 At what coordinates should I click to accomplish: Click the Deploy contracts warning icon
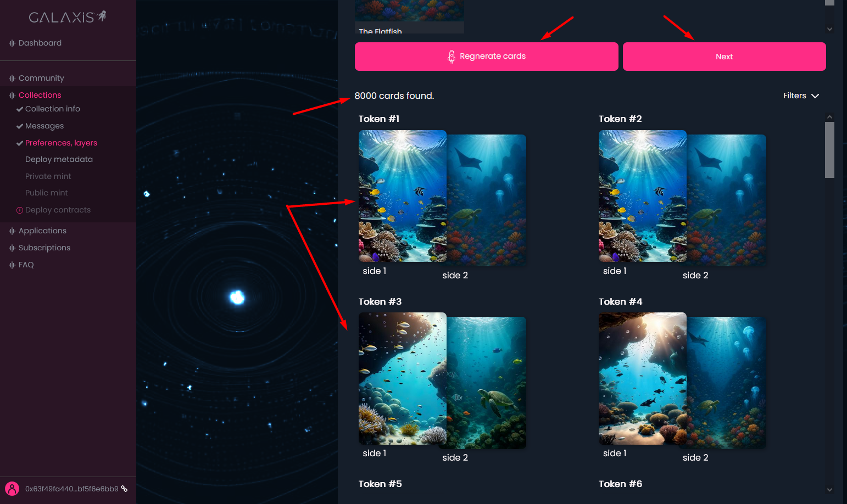(x=20, y=210)
